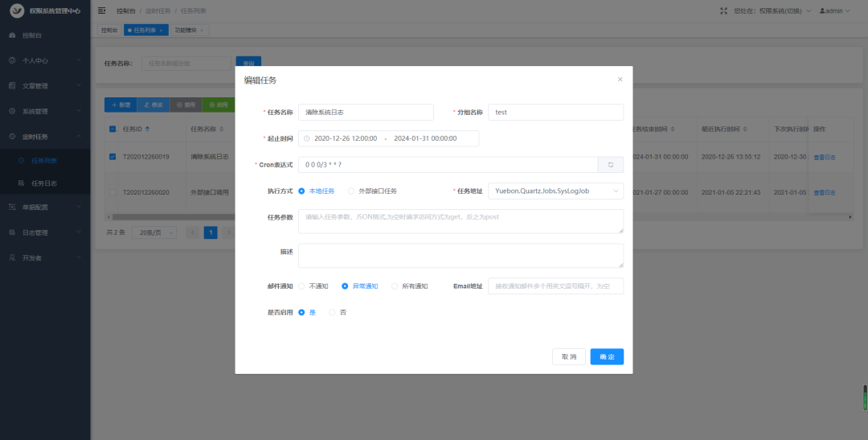Image resolution: width=868 pixels, height=440 pixels.
Task: Click the 系统管理 gear icon in sidebar
Action: click(x=12, y=111)
